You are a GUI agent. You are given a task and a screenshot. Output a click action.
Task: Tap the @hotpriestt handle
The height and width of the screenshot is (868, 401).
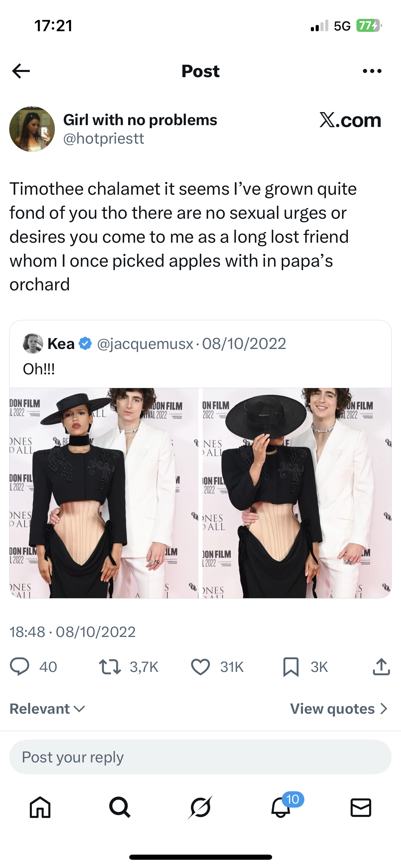pos(104,138)
